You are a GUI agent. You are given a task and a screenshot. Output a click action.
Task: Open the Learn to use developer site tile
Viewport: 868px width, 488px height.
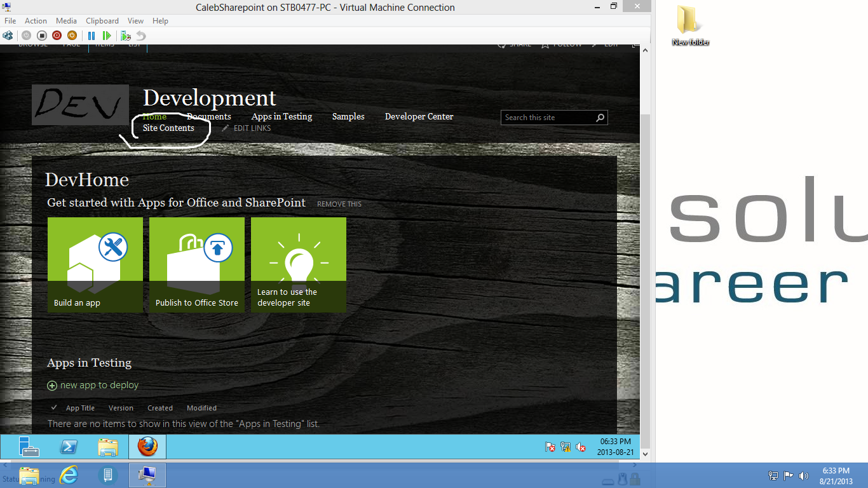[x=299, y=265]
